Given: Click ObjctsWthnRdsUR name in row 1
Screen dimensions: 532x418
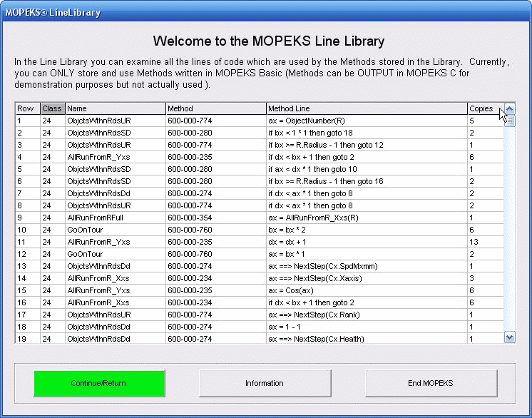Looking at the screenshot, I should point(116,121).
